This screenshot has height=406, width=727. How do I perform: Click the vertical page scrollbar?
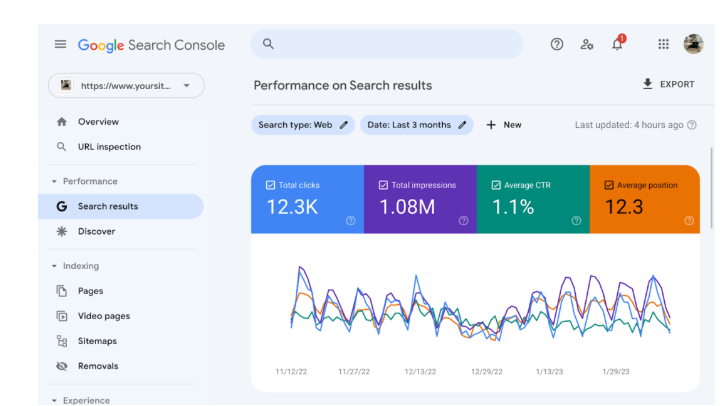pos(712,188)
